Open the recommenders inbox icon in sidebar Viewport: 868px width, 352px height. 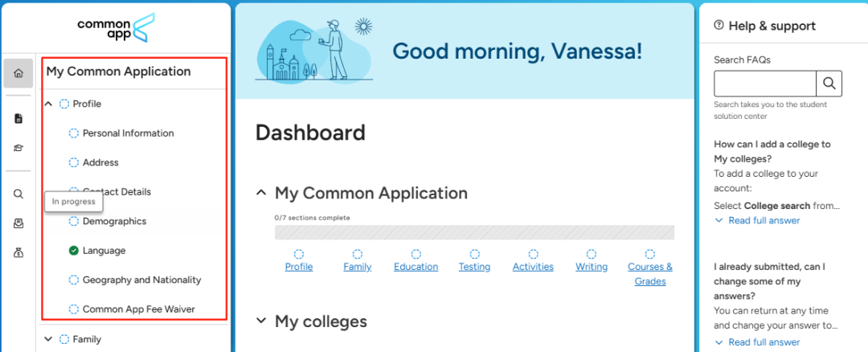(x=18, y=223)
